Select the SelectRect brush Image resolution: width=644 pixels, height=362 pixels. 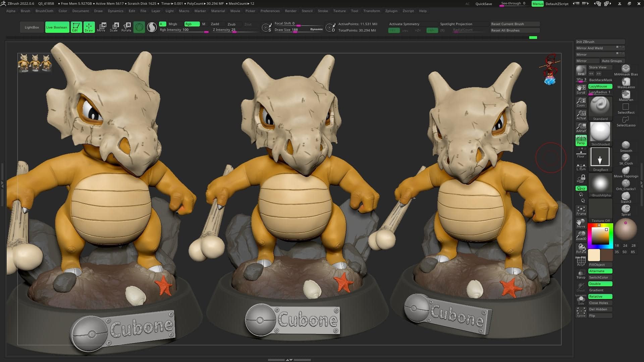[626, 109]
